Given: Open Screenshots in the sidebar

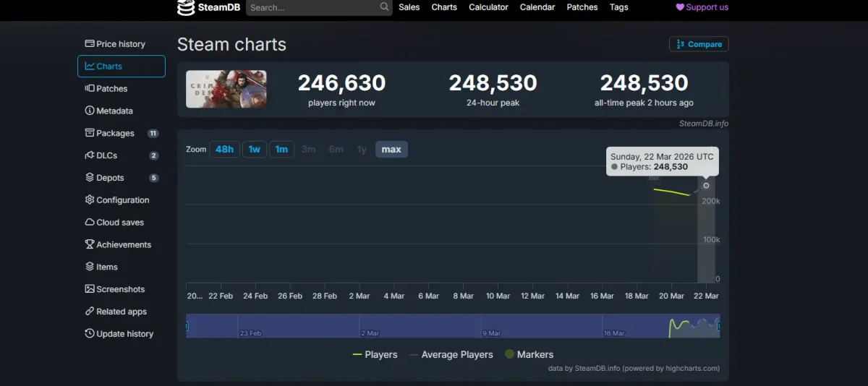Looking at the screenshot, I should coord(122,289).
